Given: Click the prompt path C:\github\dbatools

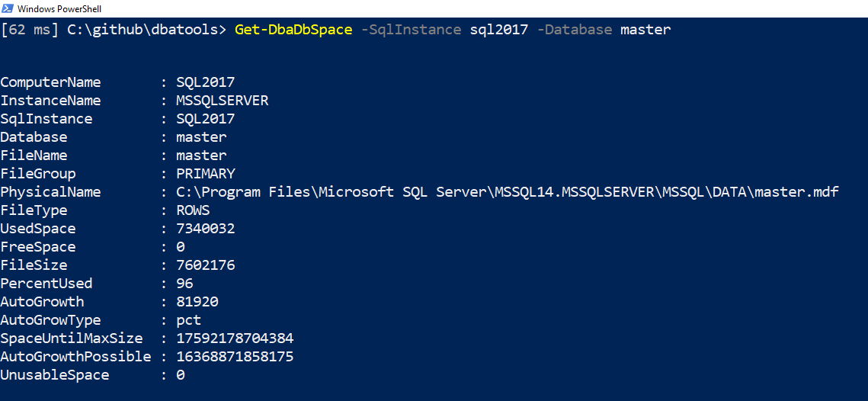Looking at the screenshot, I should pyautogui.click(x=146, y=30).
